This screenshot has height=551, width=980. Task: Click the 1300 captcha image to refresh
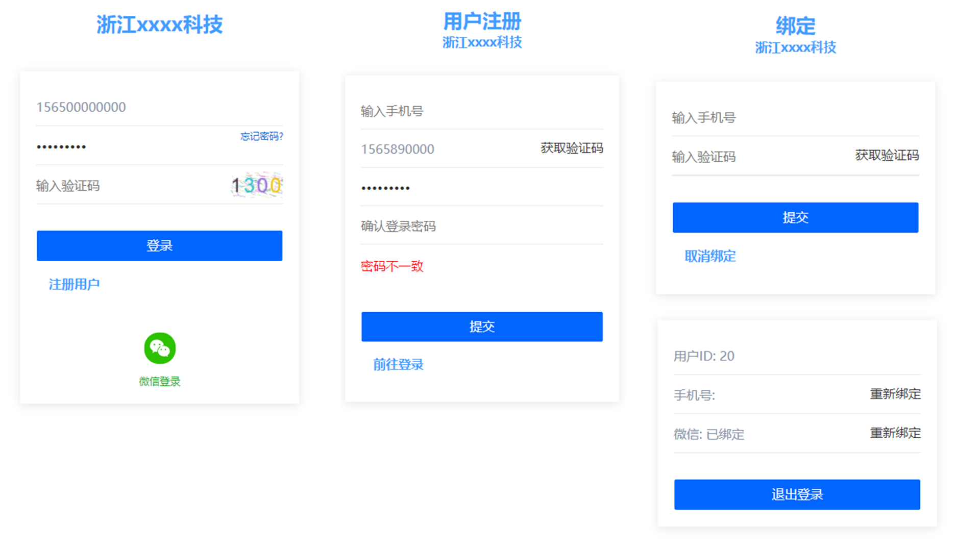[x=256, y=185]
